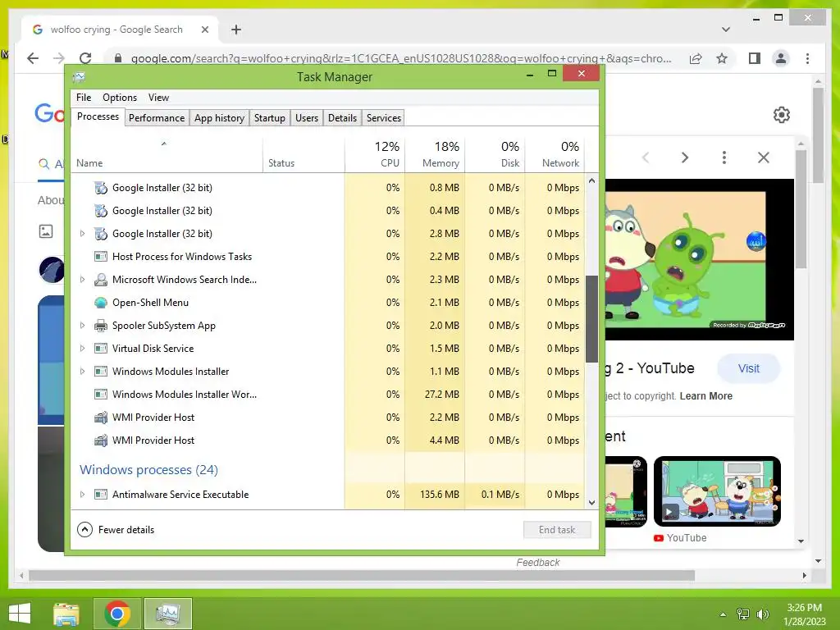Expand Virtual Disk Service process
This screenshot has width=840, height=630.
(x=82, y=349)
